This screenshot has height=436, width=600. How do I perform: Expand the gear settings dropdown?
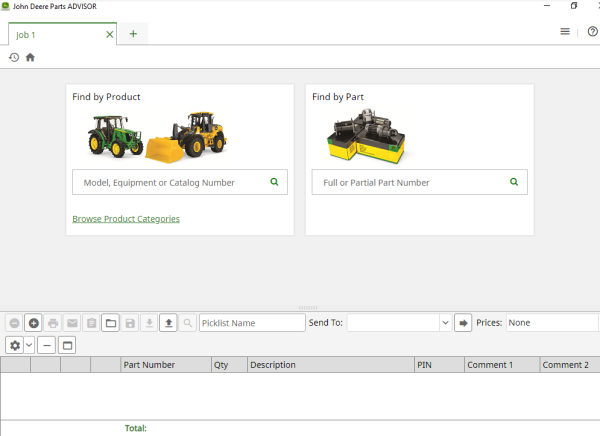(x=29, y=345)
